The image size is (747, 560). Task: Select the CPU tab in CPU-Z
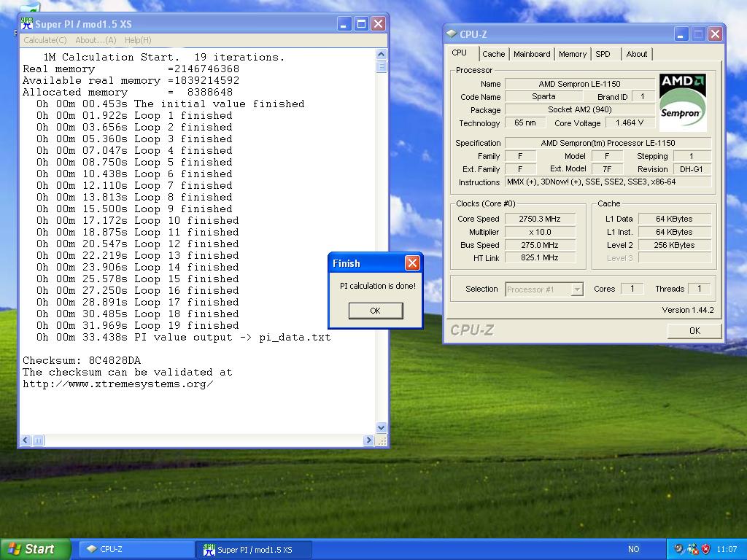coord(460,52)
